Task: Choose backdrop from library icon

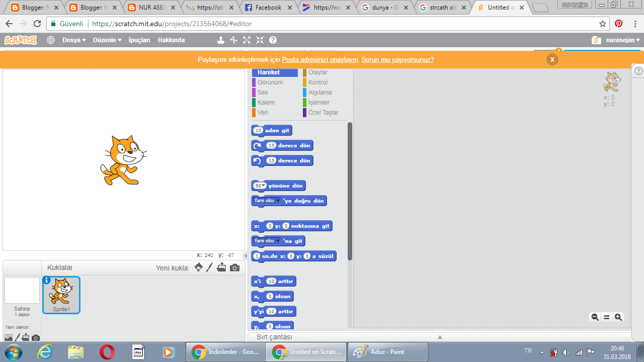Action: point(9,338)
